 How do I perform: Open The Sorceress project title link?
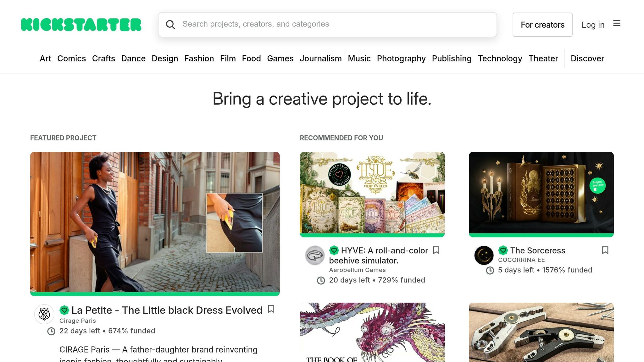point(538,250)
